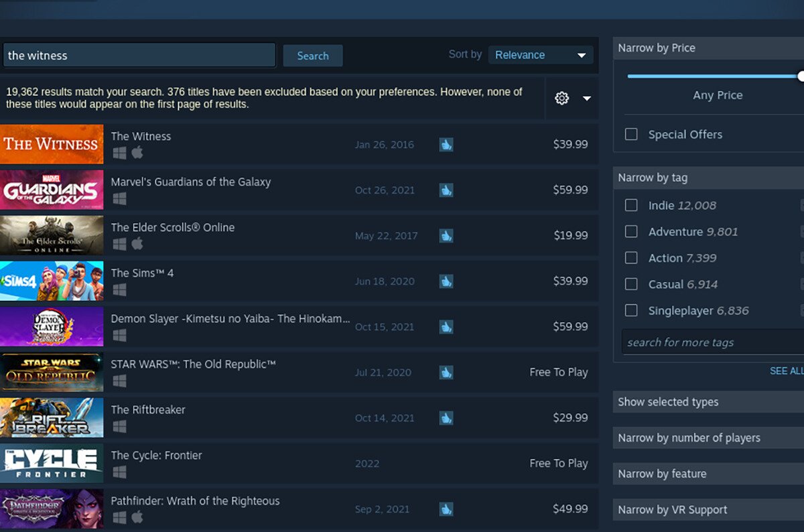Click Apple icon under The Elder Scrolls Online
804x532 pixels.
(x=137, y=244)
